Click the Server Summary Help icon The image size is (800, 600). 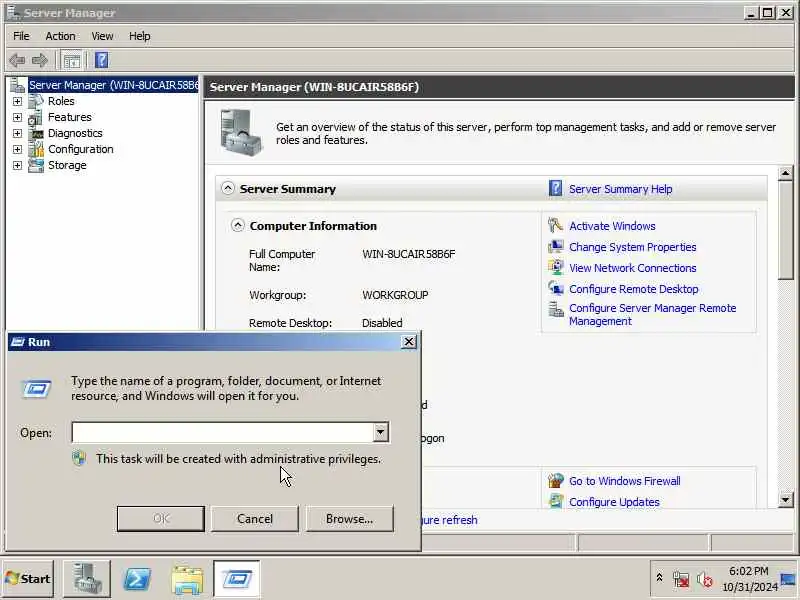556,188
